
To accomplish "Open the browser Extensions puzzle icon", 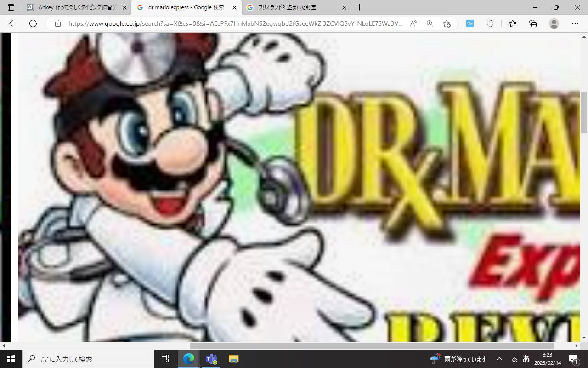I will [490, 23].
